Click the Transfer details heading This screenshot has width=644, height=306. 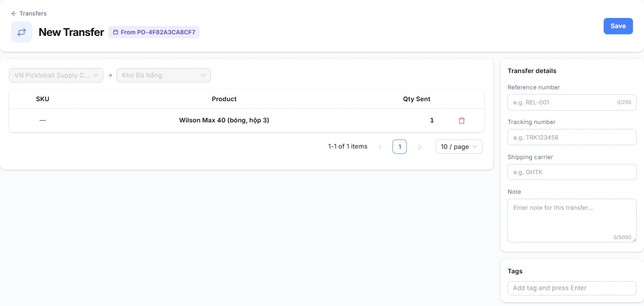click(x=532, y=71)
